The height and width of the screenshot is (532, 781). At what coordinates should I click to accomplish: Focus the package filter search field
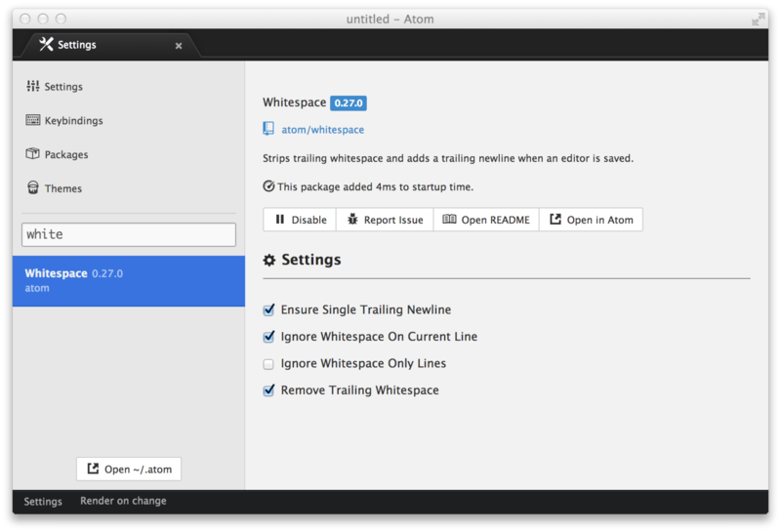[x=129, y=234]
